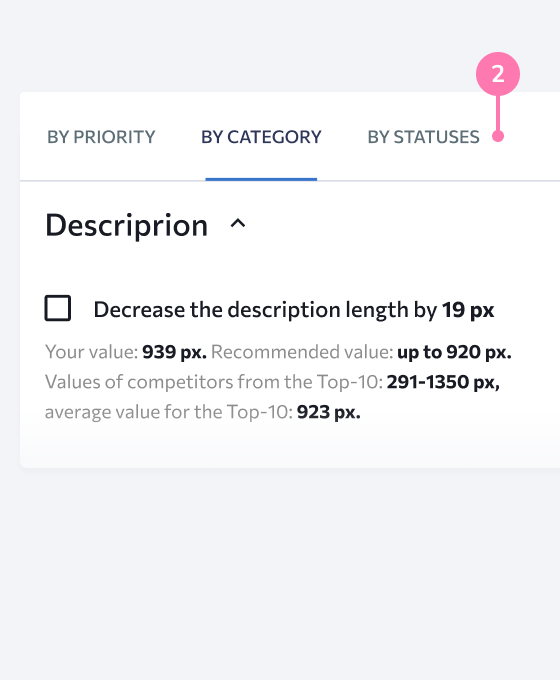Select the BY CATEGORY tab

261,137
